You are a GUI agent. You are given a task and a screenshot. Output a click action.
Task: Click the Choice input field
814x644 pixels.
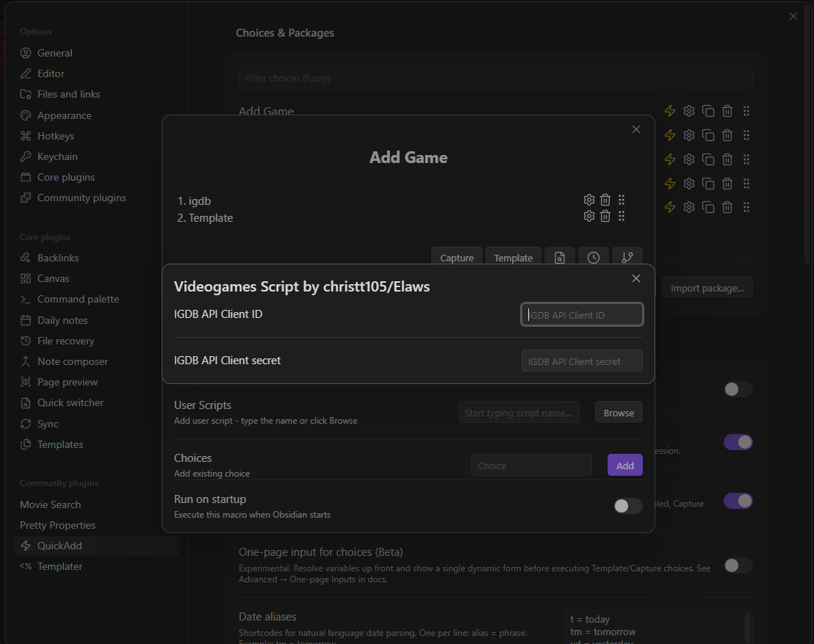coord(531,466)
